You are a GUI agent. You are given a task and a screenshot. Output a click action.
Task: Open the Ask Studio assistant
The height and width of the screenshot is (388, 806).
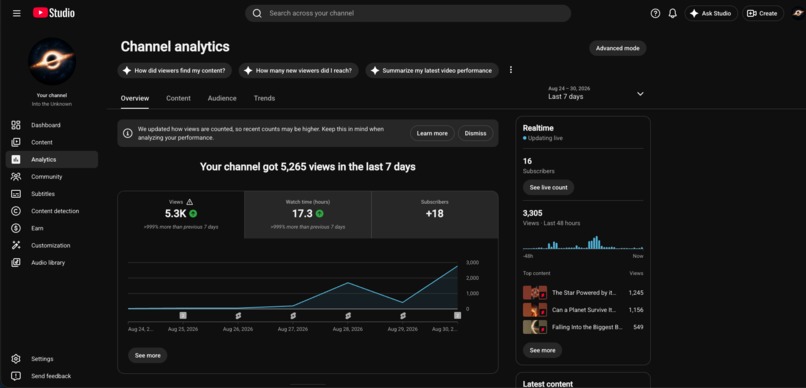pos(711,13)
